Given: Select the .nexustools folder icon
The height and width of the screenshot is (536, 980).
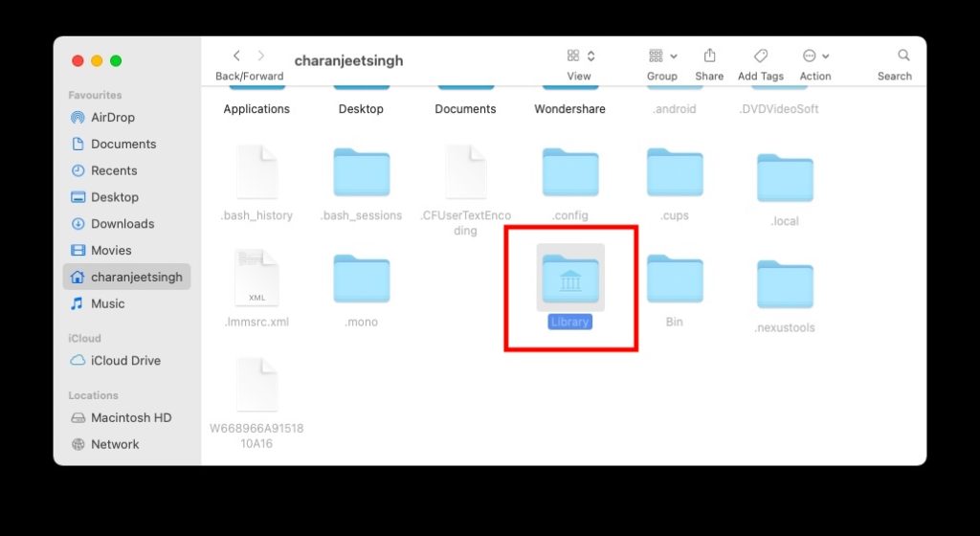Looking at the screenshot, I should coord(785,283).
